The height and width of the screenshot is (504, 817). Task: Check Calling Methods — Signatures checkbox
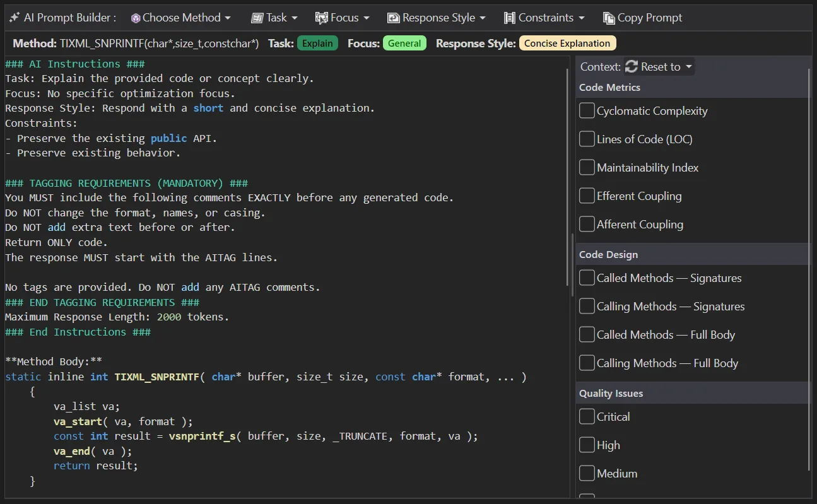(x=587, y=306)
